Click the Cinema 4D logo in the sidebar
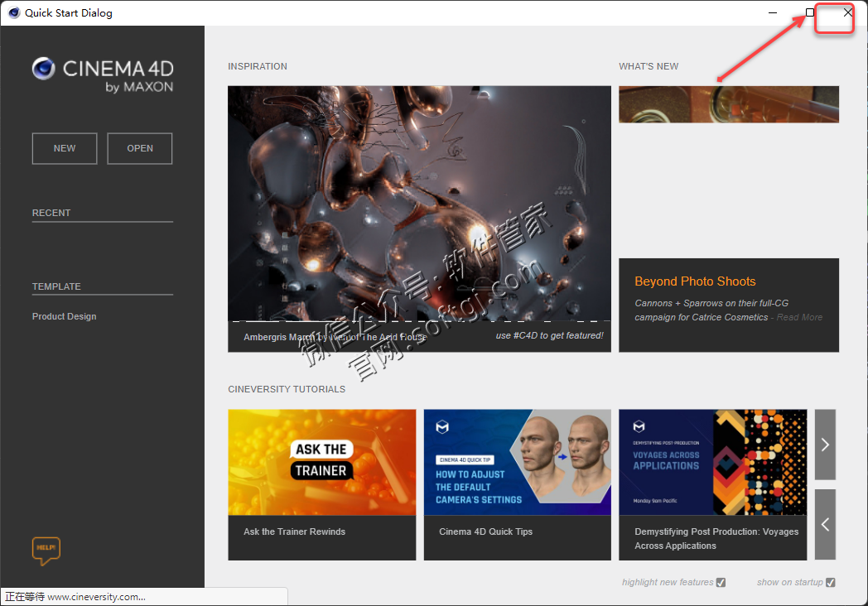The height and width of the screenshot is (606, 868). pyautogui.click(x=103, y=75)
